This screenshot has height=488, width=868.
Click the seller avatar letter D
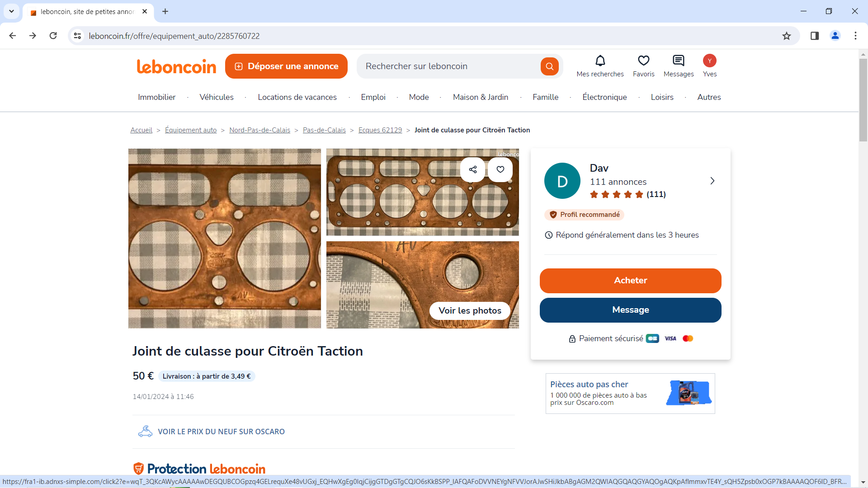[x=562, y=181]
